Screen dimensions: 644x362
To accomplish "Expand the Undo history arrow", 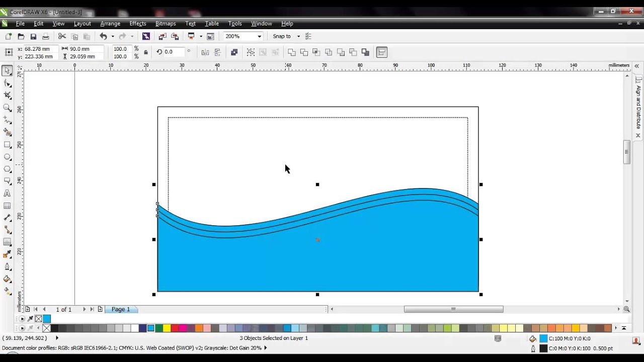I will point(112,36).
